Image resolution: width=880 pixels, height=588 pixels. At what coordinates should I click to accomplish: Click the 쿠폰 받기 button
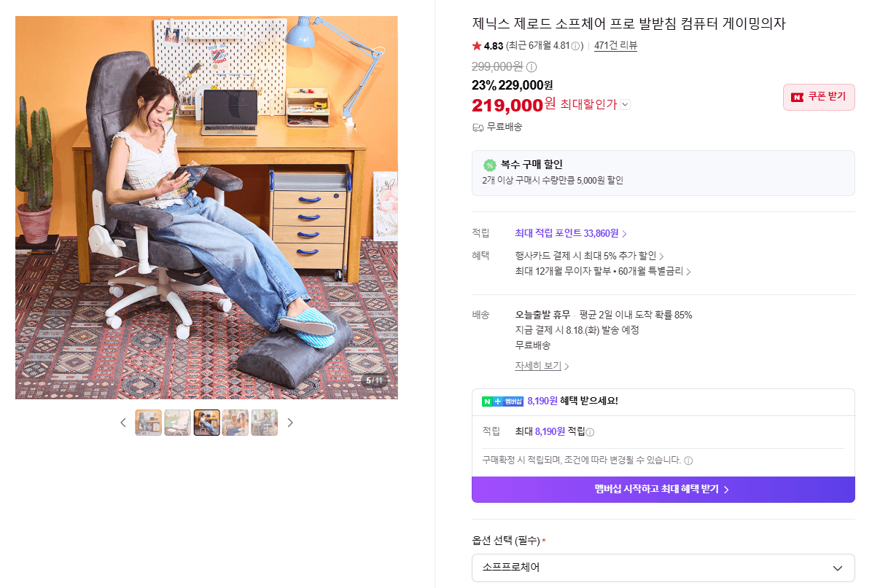click(819, 97)
